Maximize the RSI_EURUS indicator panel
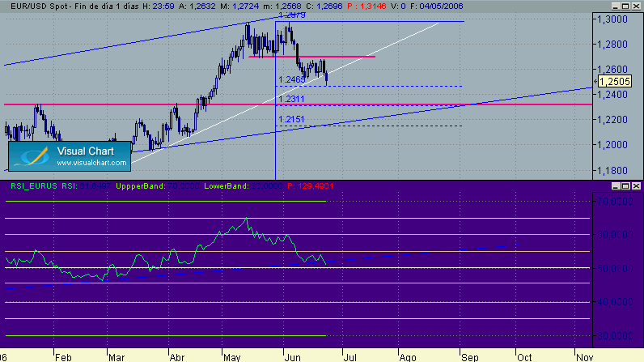This screenshot has height=362, width=644. 625,186
